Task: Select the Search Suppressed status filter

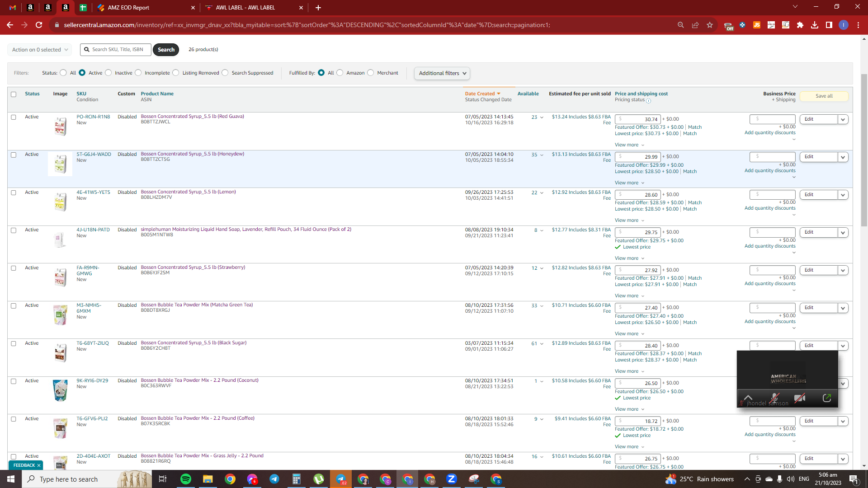Action: tap(225, 73)
